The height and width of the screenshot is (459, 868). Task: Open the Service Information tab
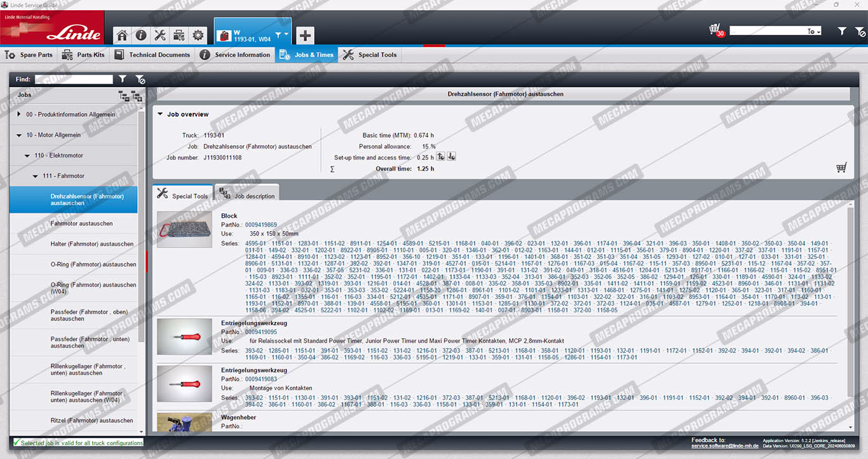(235, 55)
